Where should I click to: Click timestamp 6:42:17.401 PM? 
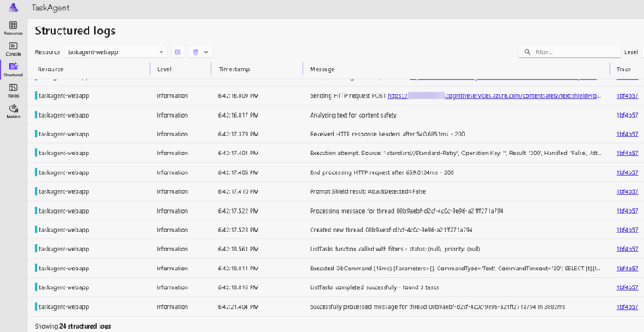pyautogui.click(x=238, y=153)
